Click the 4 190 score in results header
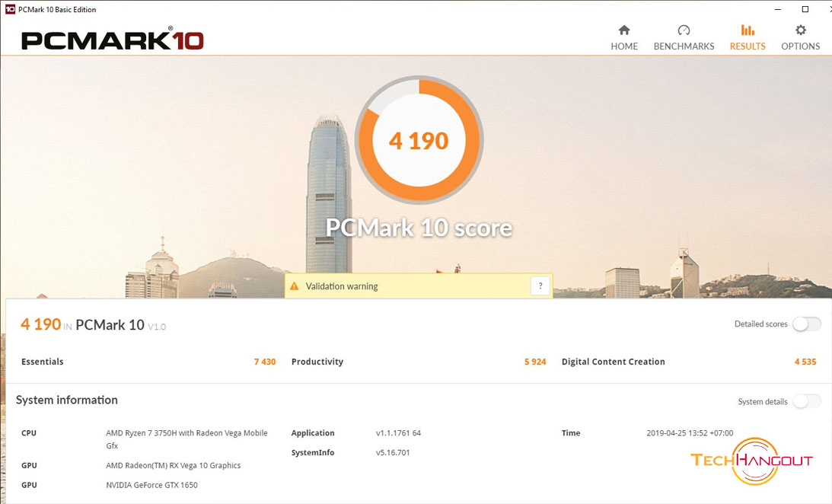 pyautogui.click(x=41, y=324)
